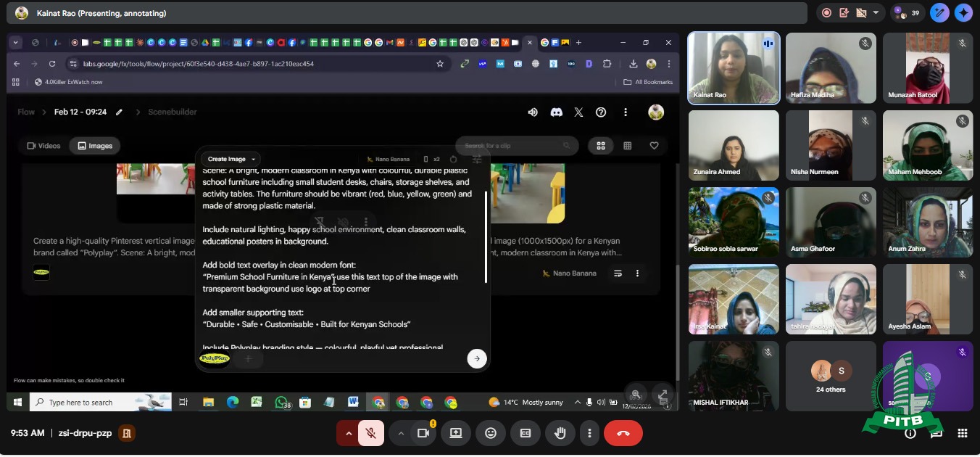
Task: Click the Polyplay logo reference thumbnail in prompt box
Action: coord(214,358)
